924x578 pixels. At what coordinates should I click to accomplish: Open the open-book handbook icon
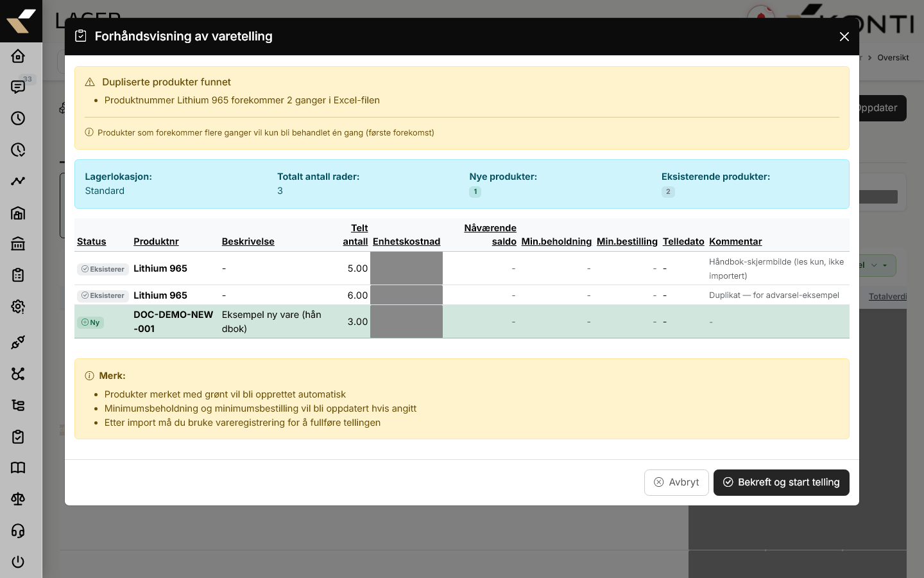pyautogui.click(x=18, y=468)
